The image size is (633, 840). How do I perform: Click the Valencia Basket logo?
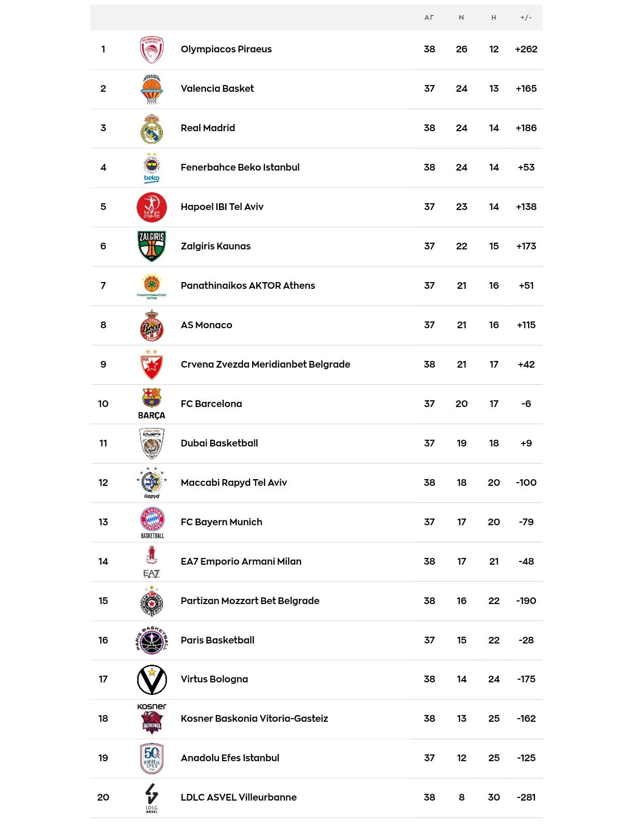click(152, 89)
